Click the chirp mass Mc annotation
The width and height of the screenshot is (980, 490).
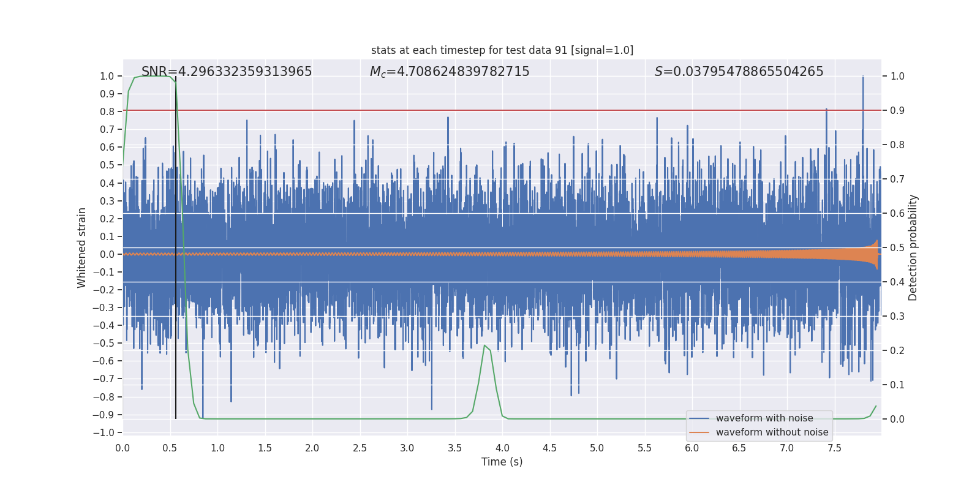click(x=449, y=72)
